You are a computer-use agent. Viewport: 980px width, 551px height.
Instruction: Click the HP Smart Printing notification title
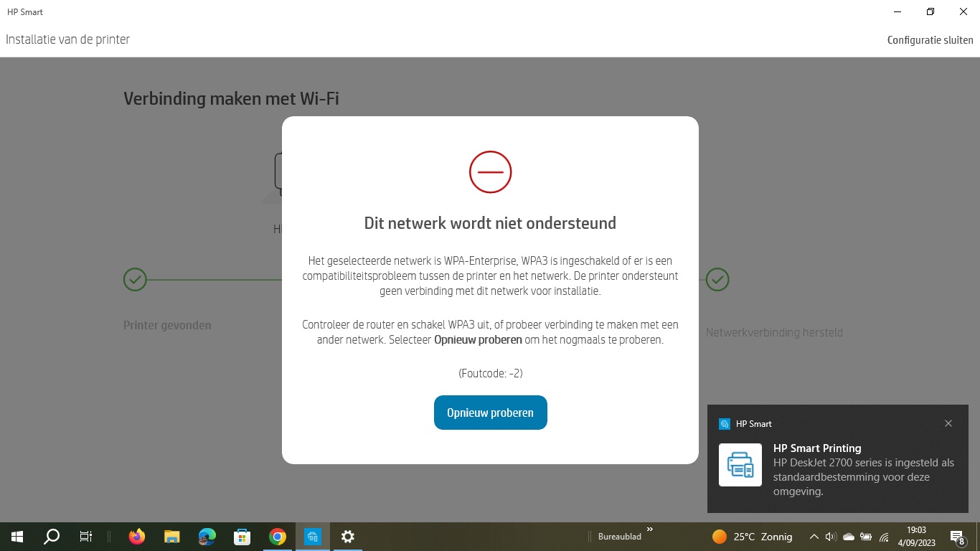817,448
